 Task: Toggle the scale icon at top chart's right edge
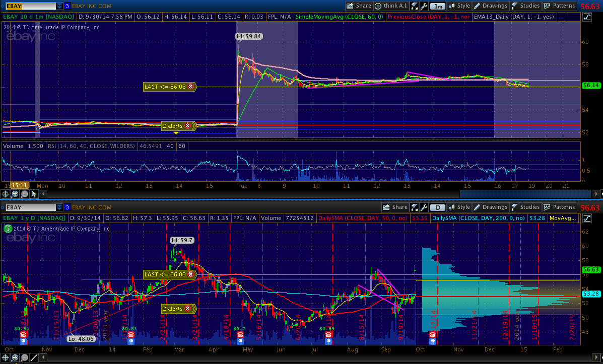[587, 17]
